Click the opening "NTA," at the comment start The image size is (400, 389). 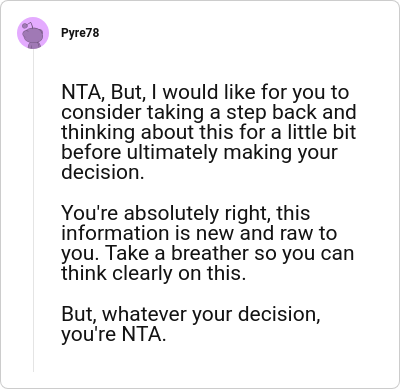tap(83, 92)
